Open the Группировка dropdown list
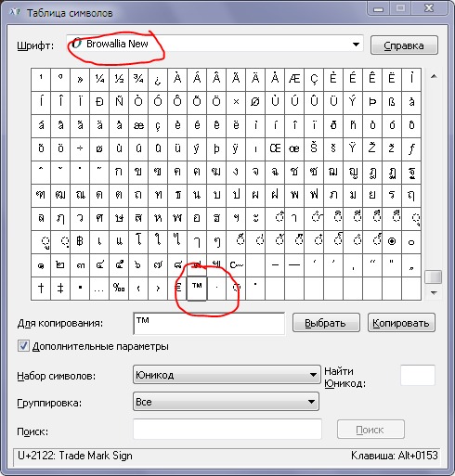The image size is (455, 476). (226, 402)
